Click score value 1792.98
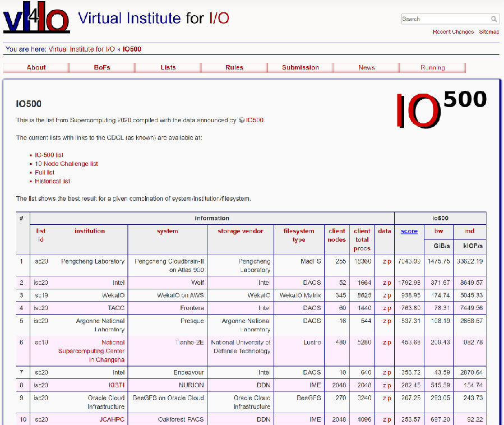Screen dimensions: 504x425 [409, 283]
